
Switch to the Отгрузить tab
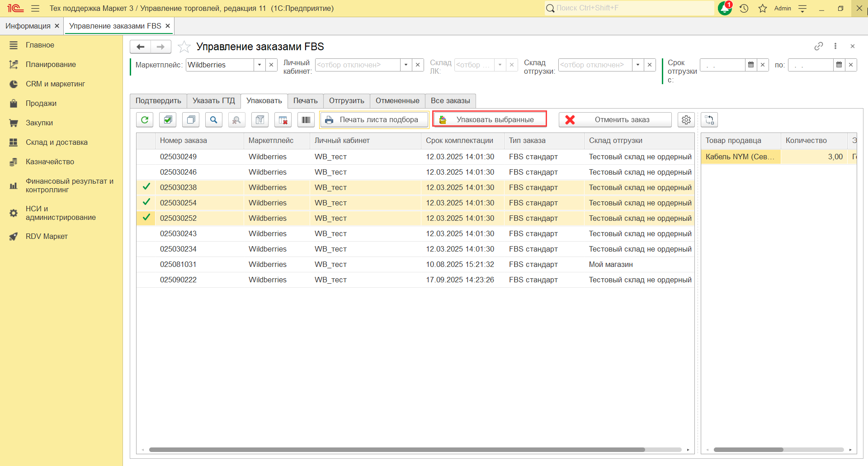tap(346, 101)
